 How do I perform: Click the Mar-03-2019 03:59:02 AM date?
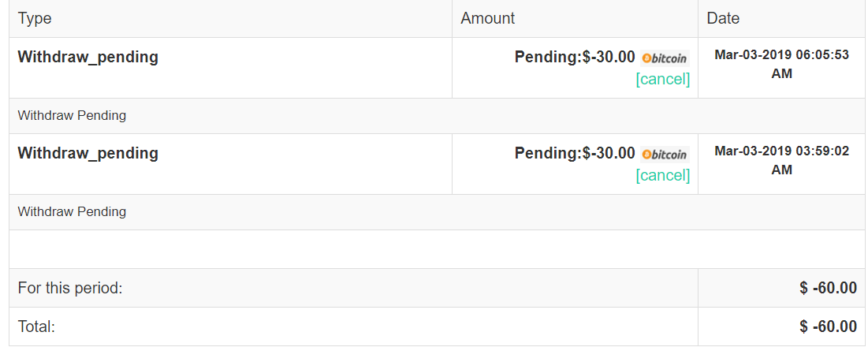781,160
